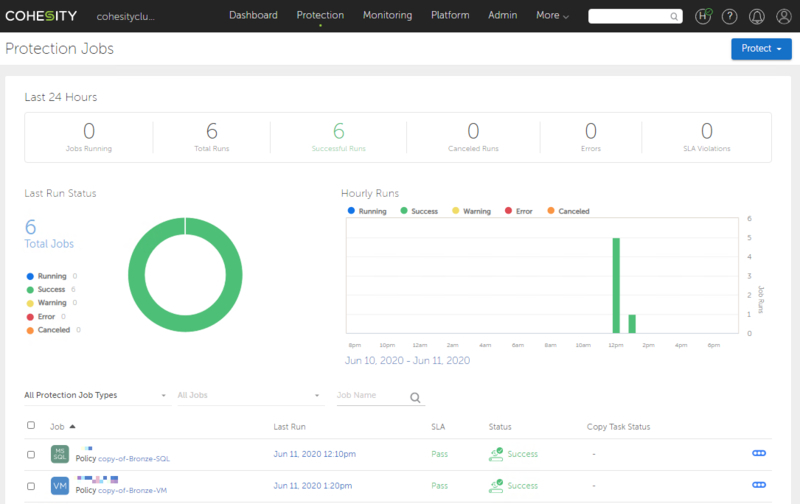Open the help question mark icon
This screenshot has width=800, height=504.
click(730, 16)
